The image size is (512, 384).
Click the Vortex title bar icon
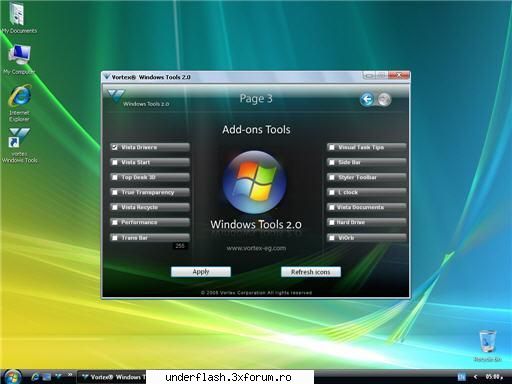(106, 77)
